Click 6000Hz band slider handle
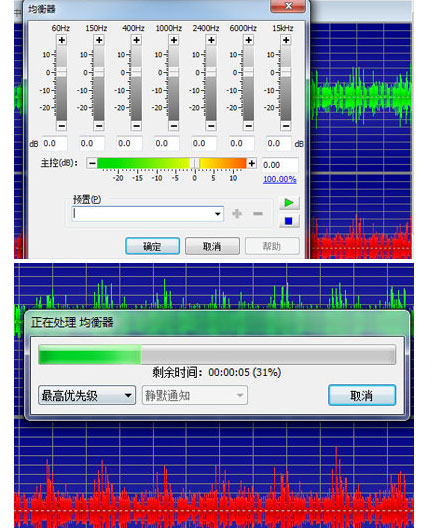 248,72
